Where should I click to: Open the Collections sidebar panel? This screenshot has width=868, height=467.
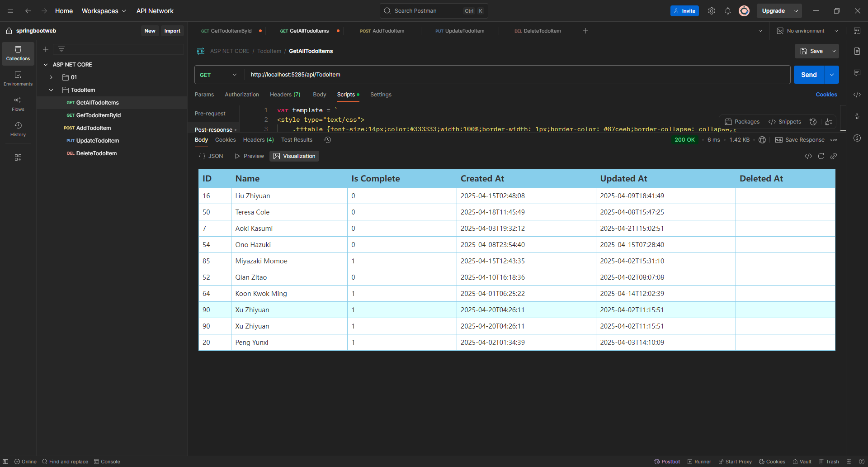pos(18,53)
